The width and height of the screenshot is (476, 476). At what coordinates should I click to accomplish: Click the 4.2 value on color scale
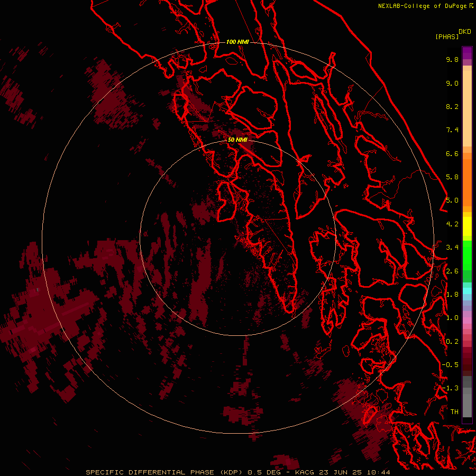pos(452,224)
